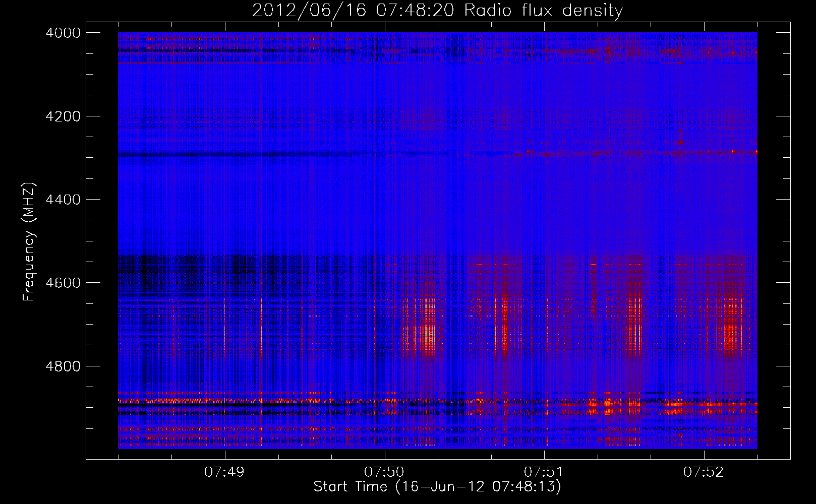Click the 'Start Time (16-Jun-12 07:48:13)' axis title
Viewport: 816px width, 504px height.
click(x=437, y=487)
